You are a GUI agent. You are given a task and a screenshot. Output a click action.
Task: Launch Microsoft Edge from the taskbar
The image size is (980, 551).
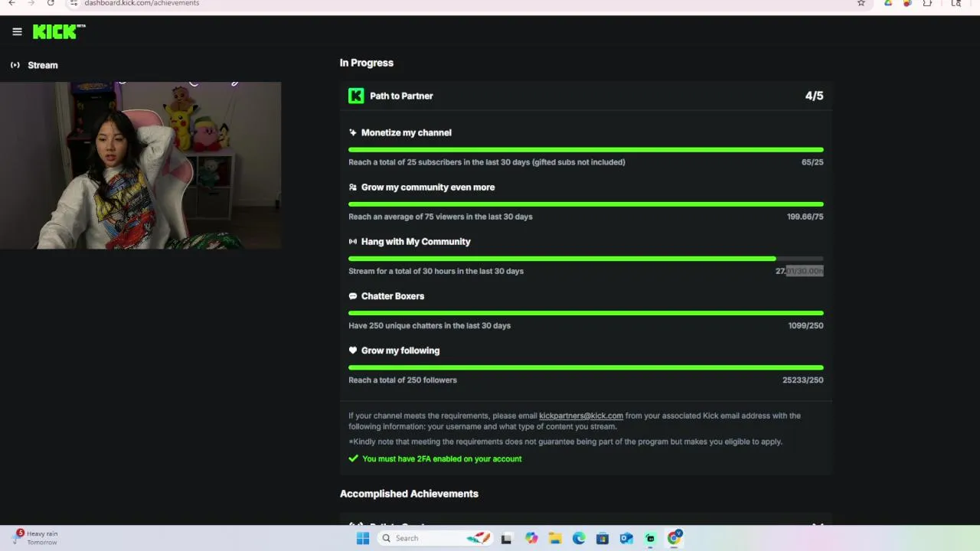pos(579,538)
